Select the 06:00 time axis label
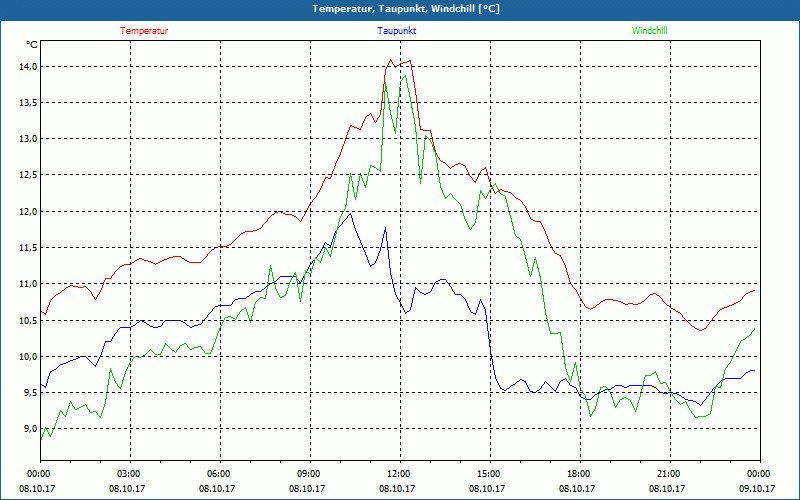 click(x=219, y=474)
